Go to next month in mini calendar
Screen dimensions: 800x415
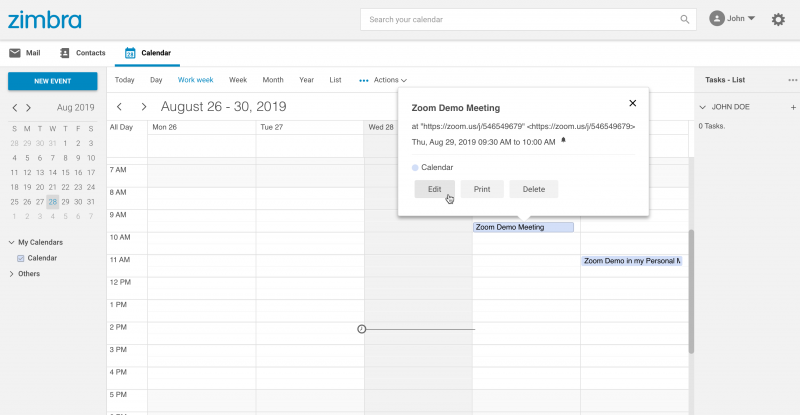point(29,108)
